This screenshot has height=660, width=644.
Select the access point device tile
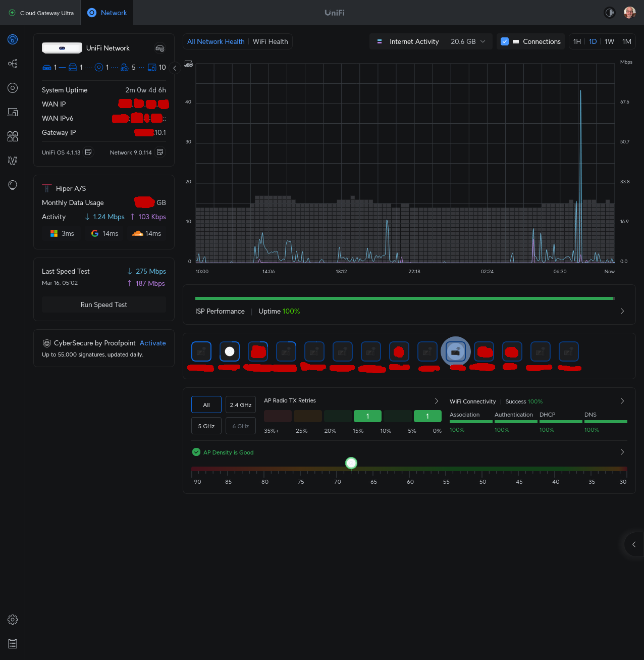[230, 351]
